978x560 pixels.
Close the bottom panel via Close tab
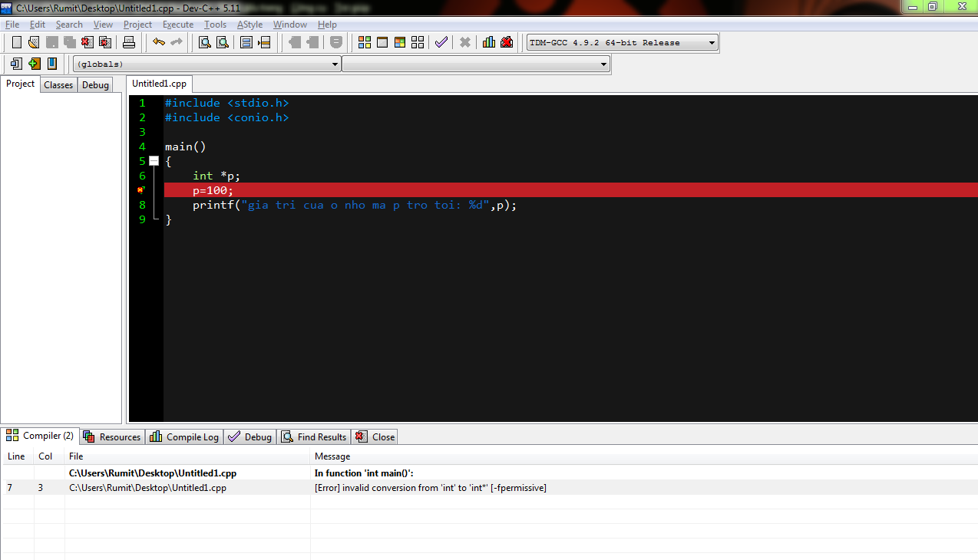(x=375, y=436)
